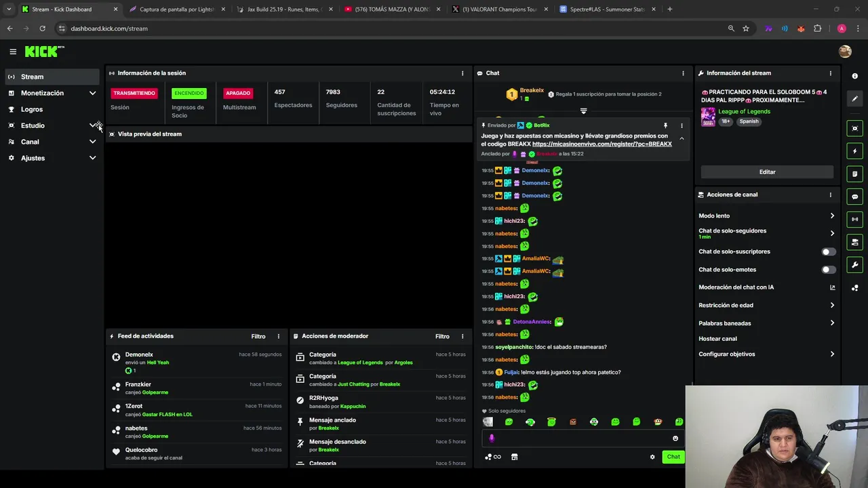Toggle the channel actions widget in right rail
Viewport: 868px width, 488px height.
854,242
